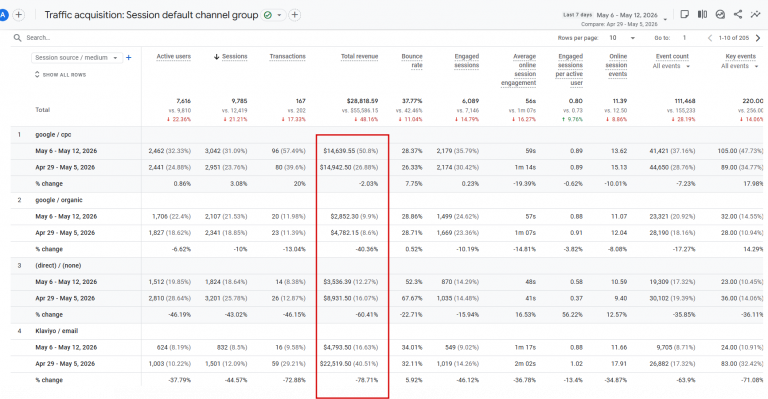The height and width of the screenshot is (399, 768).
Task: Click the 'Go to' page number field
Action: 684,38
